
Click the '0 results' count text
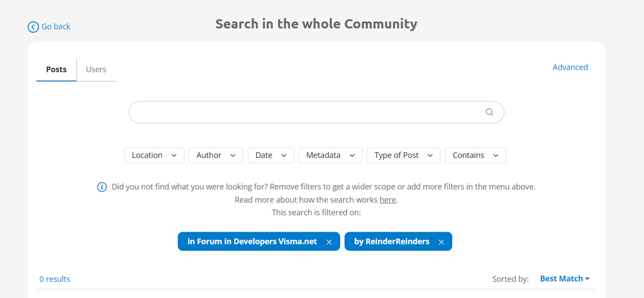(55, 279)
